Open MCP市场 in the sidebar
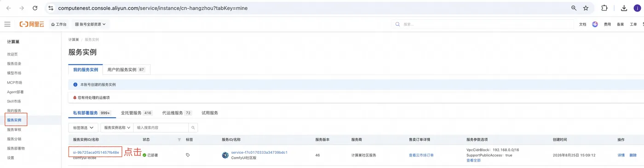644x168 pixels. coord(15,83)
